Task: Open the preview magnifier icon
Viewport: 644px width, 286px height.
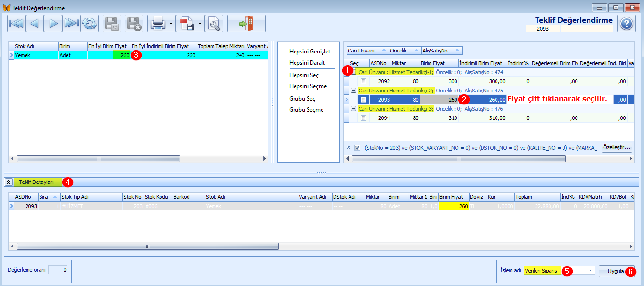Action: click(215, 23)
